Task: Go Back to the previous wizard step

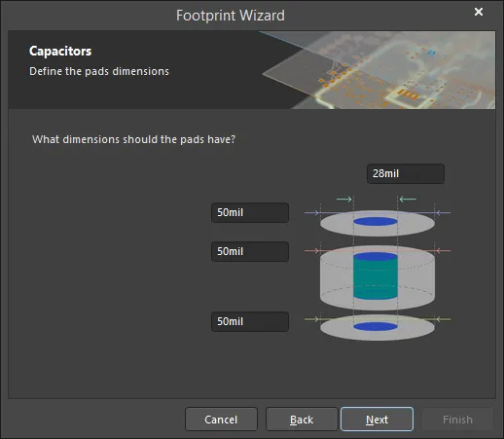Action: click(302, 420)
